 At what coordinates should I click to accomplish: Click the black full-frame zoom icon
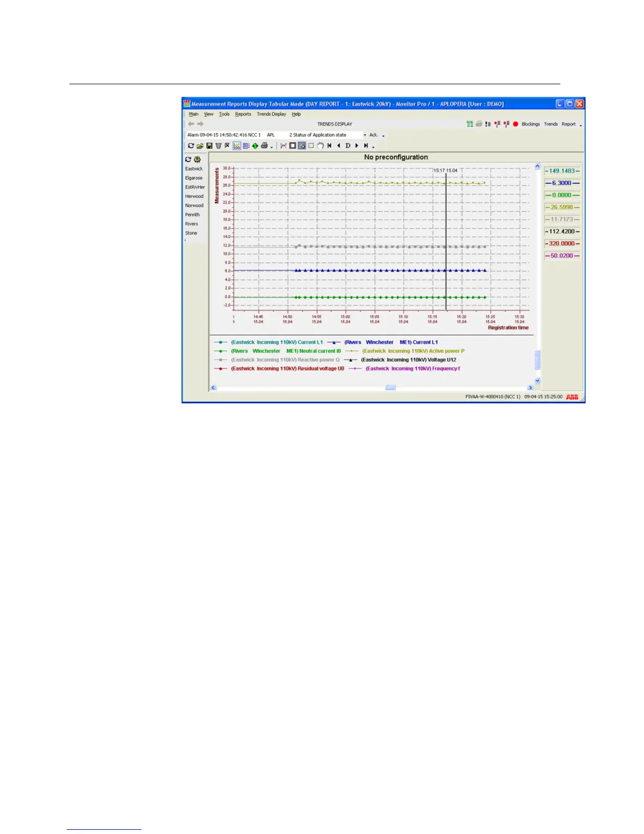tap(293, 145)
